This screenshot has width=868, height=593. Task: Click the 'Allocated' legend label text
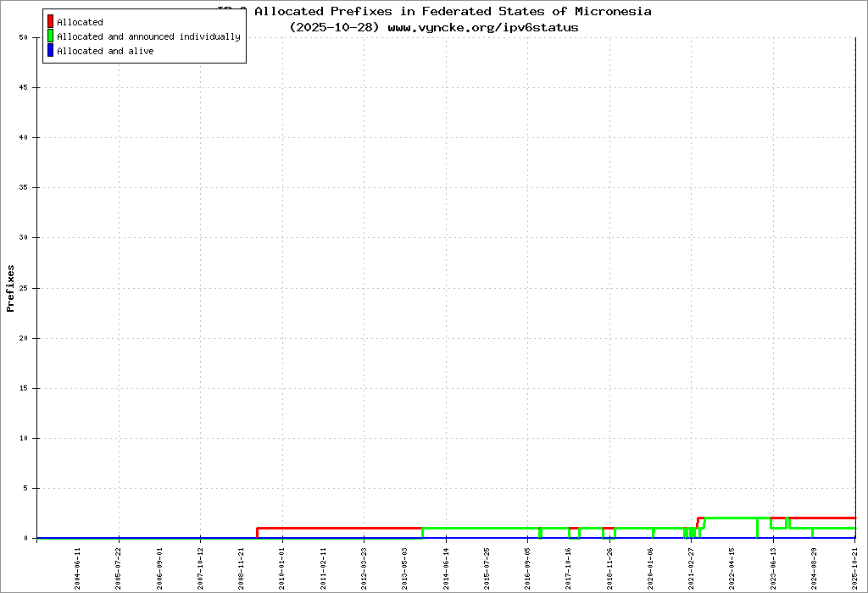80,23
